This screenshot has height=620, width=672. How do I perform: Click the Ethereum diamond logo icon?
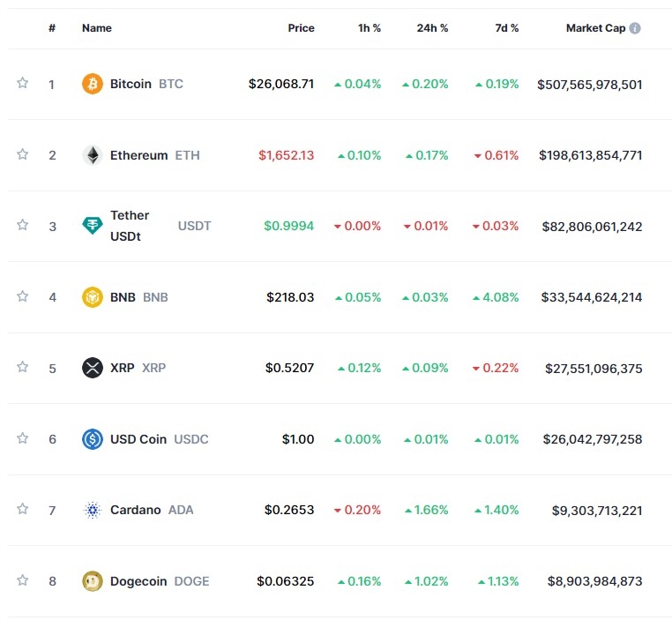click(92, 155)
